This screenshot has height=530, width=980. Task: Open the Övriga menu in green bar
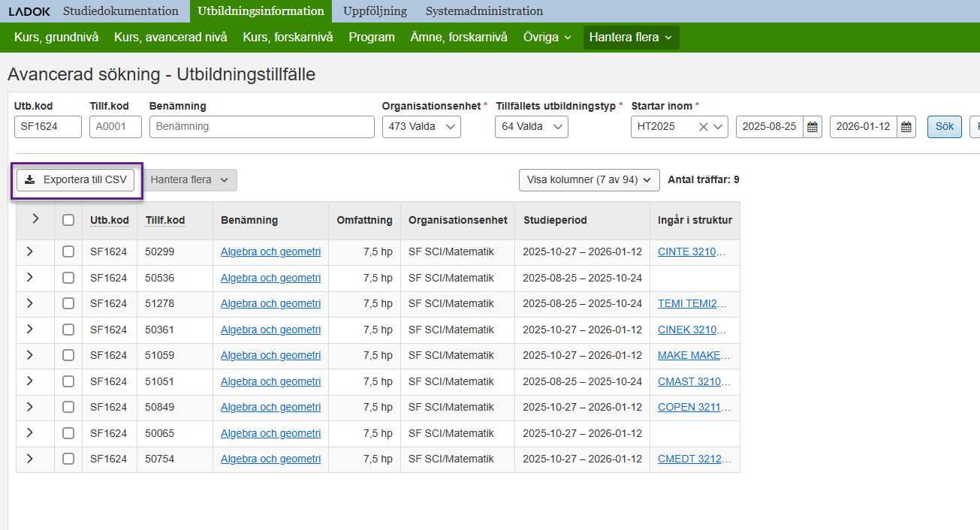tap(547, 38)
